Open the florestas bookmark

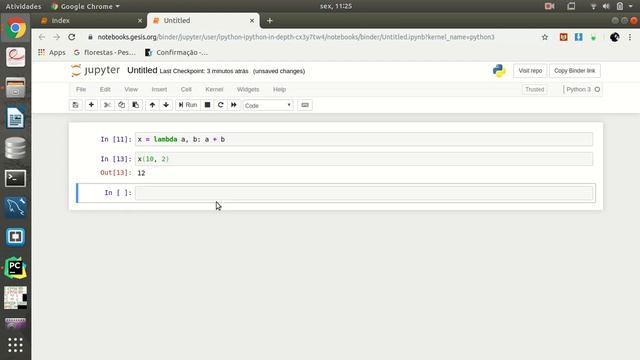pos(104,53)
